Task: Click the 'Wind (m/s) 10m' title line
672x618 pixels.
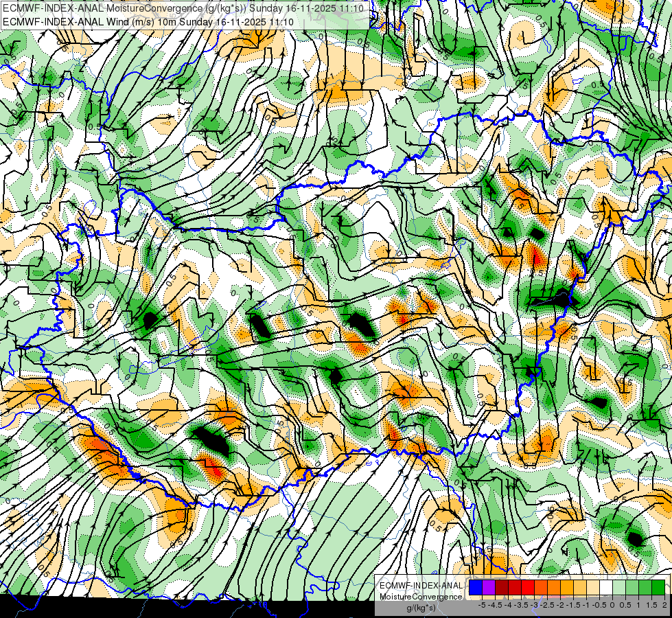Action: pyautogui.click(x=148, y=21)
